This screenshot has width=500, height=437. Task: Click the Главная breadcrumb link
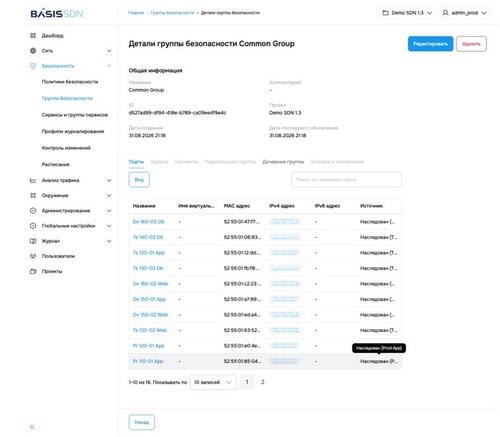coord(136,13)
